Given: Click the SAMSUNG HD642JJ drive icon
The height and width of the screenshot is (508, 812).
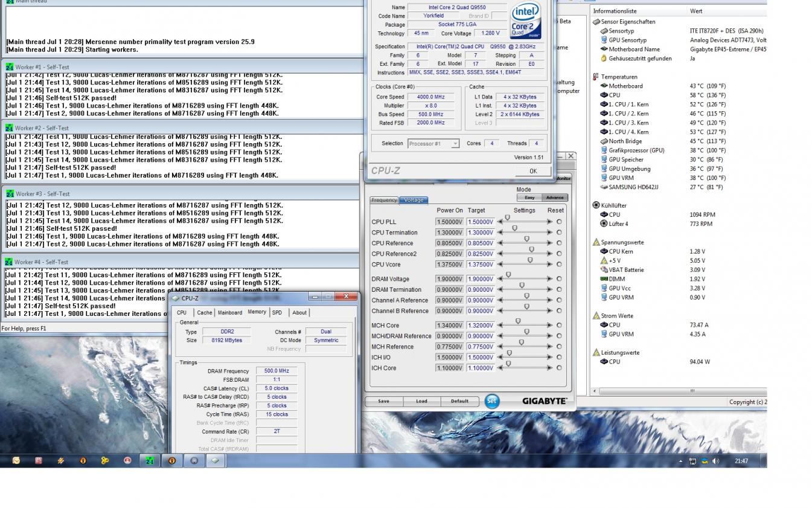Looking at the screenshot, I should coord(604,187).
